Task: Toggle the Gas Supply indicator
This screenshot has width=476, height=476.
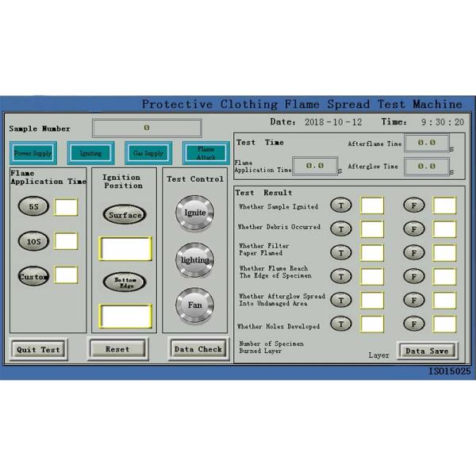Action: pyautogui.click(x=148, y=153)
